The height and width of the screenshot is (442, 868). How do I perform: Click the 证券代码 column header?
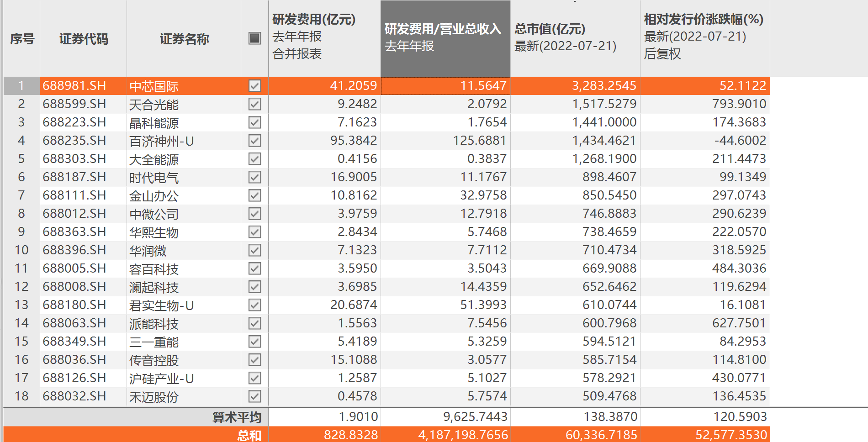[83, 39]
